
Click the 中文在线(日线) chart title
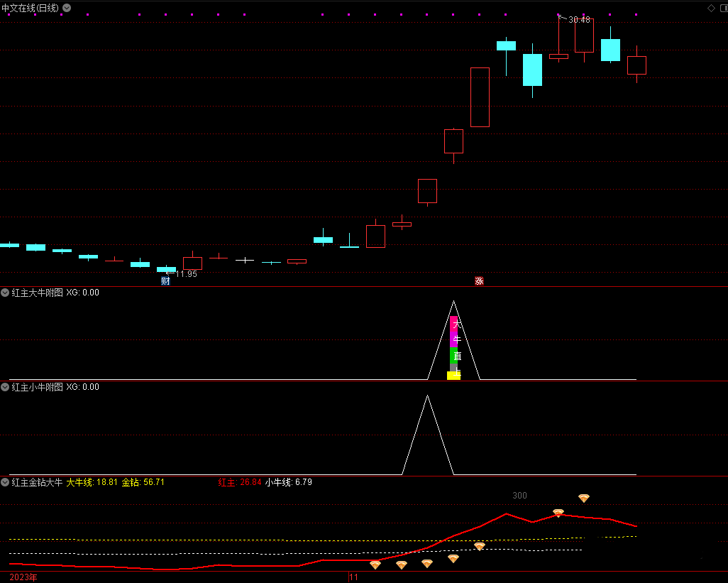[x=31, y=8]
